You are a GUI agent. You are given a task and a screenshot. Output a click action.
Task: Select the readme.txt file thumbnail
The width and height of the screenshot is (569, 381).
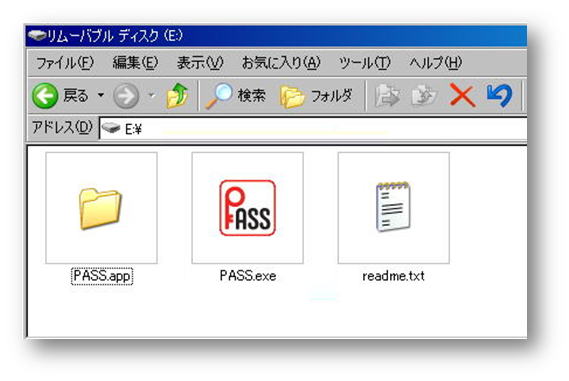click(394, 208)
